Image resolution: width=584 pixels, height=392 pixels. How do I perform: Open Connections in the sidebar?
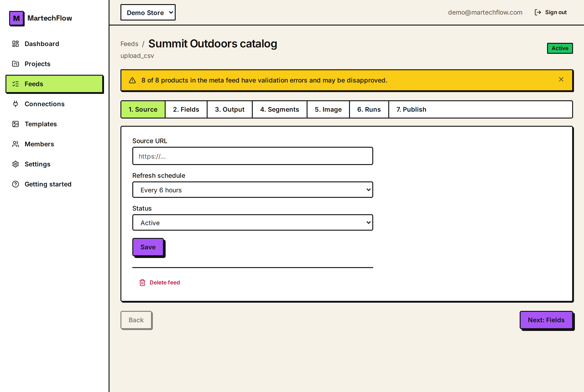tap(54, 104)
